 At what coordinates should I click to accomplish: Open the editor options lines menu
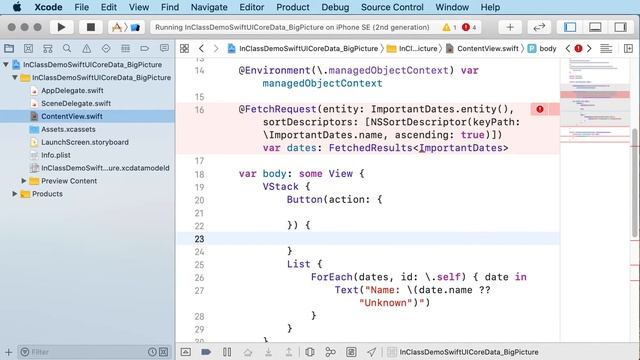click(x=606, y=49)
